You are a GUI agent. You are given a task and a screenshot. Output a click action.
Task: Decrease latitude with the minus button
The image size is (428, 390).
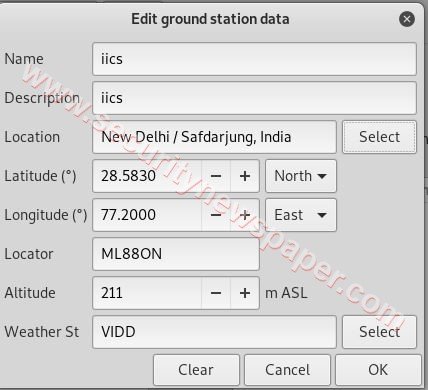point(216,176)
